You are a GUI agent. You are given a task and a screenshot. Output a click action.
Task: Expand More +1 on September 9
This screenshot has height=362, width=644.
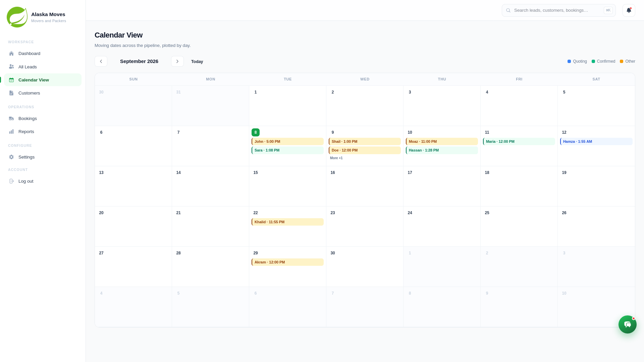[336, 158]
